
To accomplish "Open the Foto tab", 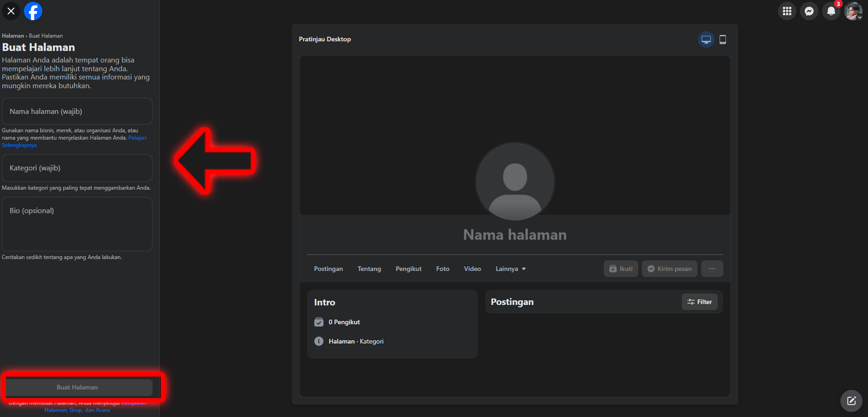I will [x=443, y=269].
